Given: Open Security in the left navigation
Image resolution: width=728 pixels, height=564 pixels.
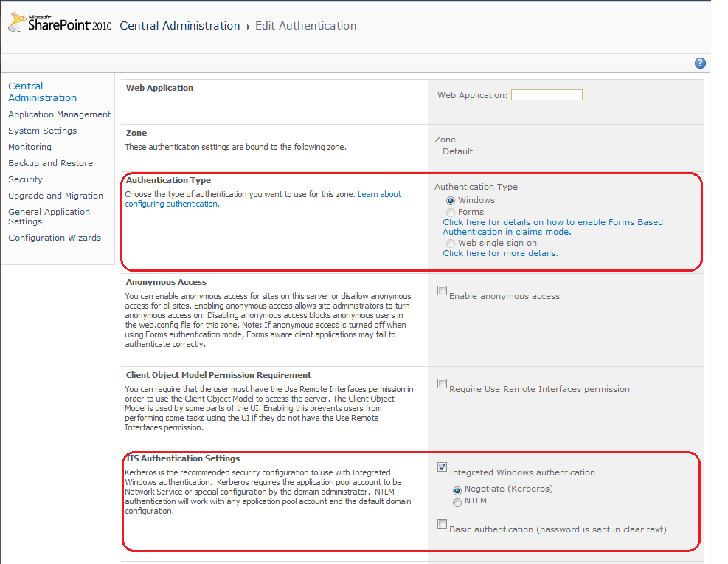Looking at the screenshot, I should tap(25, 179).
